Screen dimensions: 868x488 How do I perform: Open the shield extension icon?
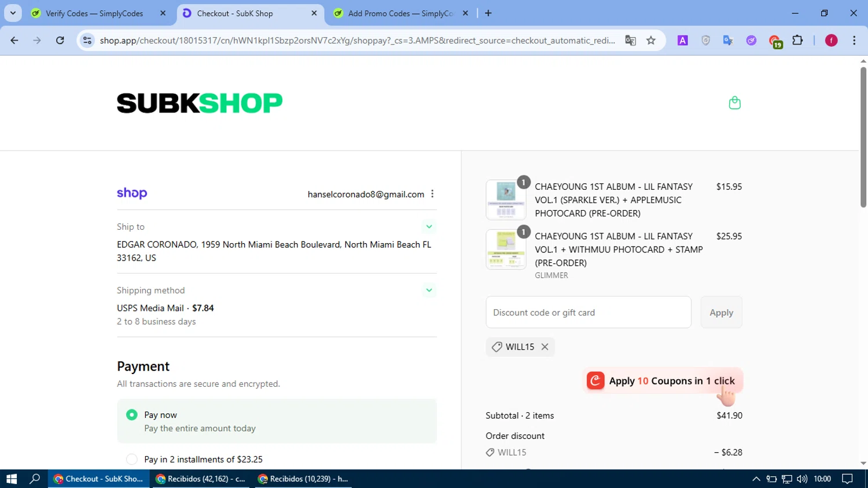[x=705, y=41]
